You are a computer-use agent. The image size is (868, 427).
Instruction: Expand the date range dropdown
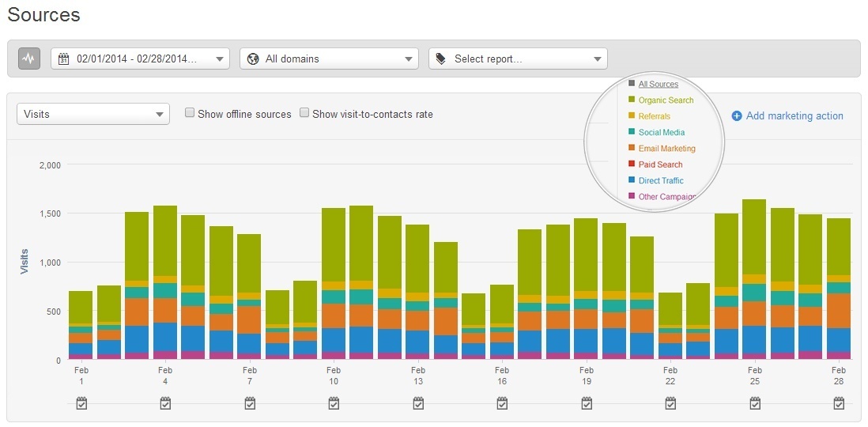pyautogui.click(x=140, y=59)
